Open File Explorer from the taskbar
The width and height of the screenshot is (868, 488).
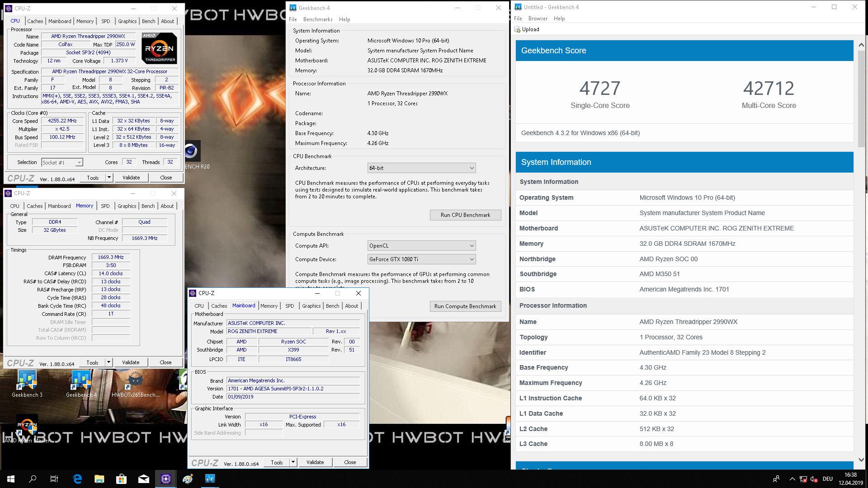click(99, 479)
